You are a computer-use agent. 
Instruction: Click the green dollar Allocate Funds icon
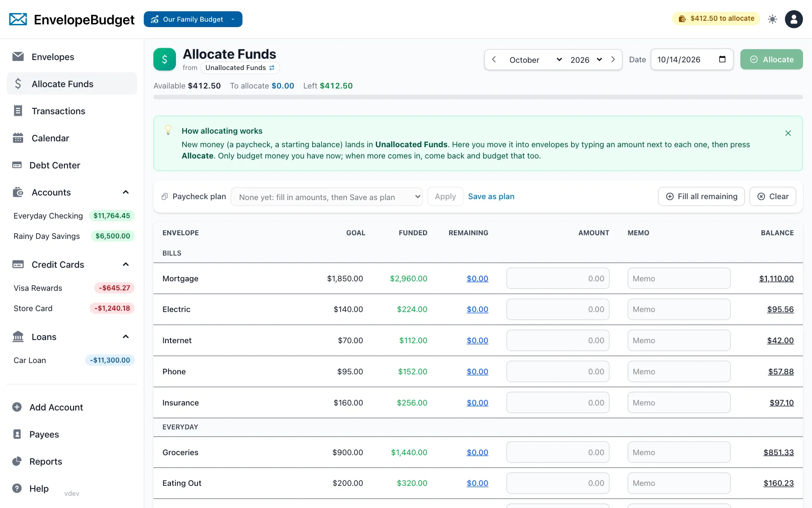coord(165,59)
